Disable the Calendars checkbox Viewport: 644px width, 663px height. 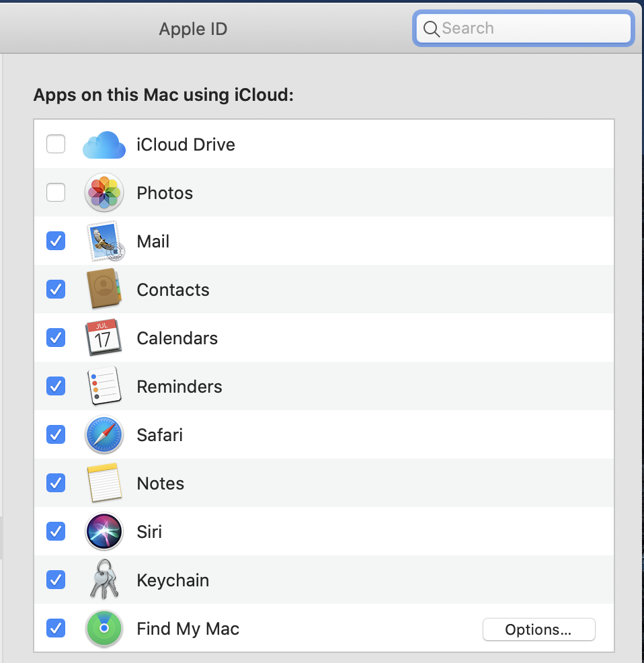click(56, 338)
